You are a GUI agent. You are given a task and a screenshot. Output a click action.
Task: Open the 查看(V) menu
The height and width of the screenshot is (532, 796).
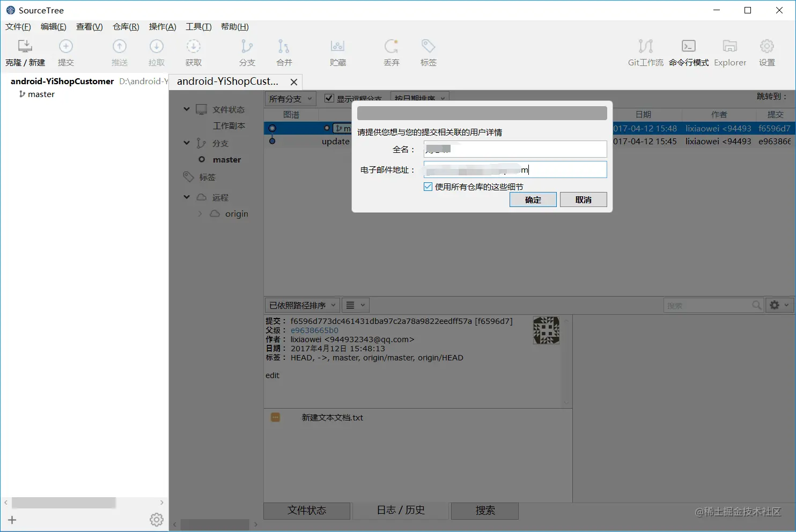coord(89,27)
